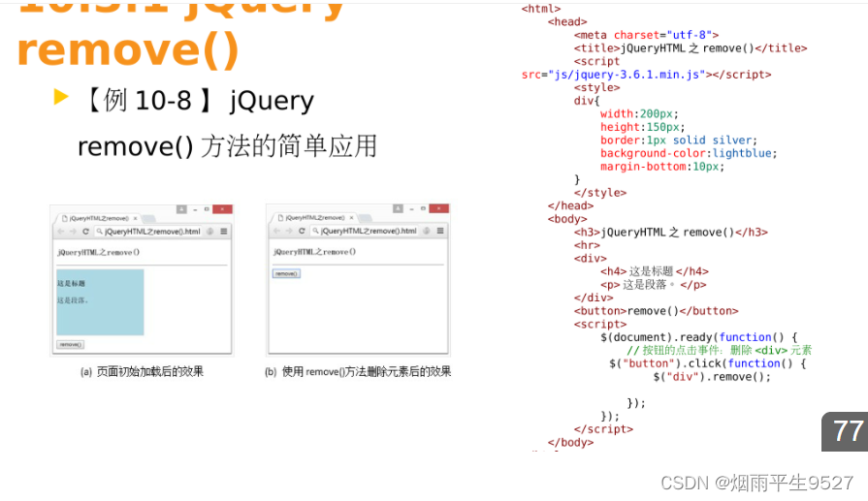This screenshot has height=501, width=868.
Task: Click code line '$(document).ready(function() {'
Action: coord(698,337)
